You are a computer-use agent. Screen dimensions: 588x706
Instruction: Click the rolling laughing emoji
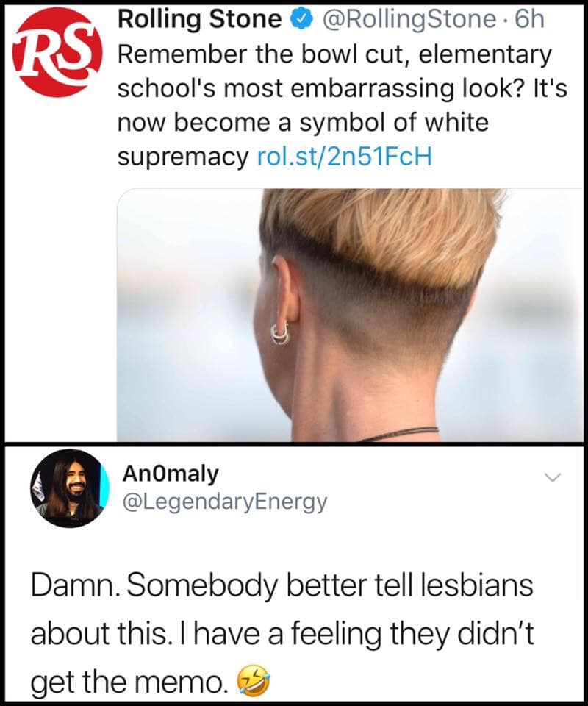(x=254, y=681)
